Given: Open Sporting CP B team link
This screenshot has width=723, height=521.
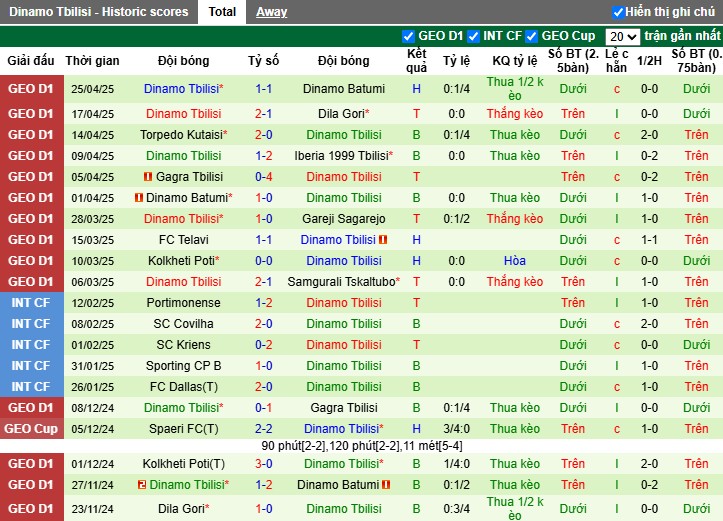Looking at the screenshot, I should tap(184, 366).
